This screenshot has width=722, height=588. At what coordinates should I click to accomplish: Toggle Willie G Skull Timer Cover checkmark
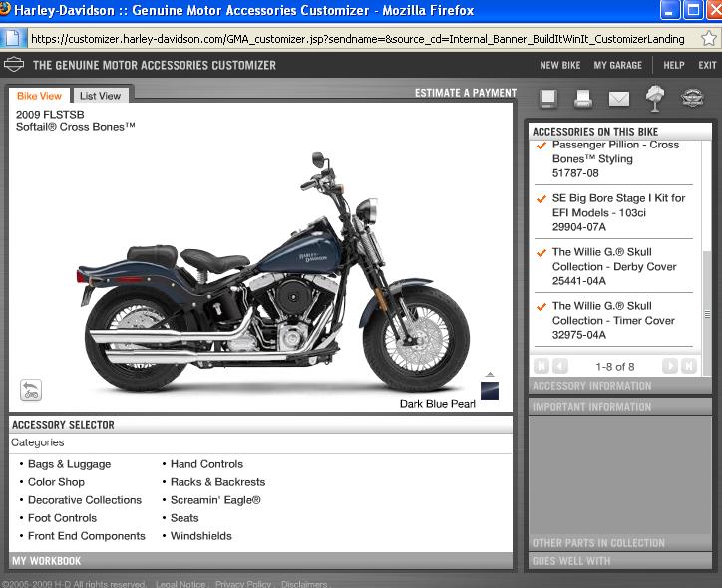point(541,307)
